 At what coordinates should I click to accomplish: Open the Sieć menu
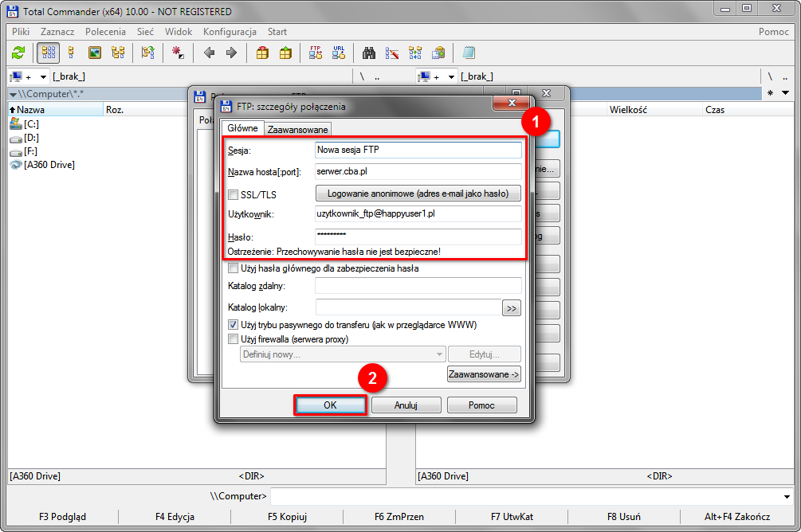[145, 32]
